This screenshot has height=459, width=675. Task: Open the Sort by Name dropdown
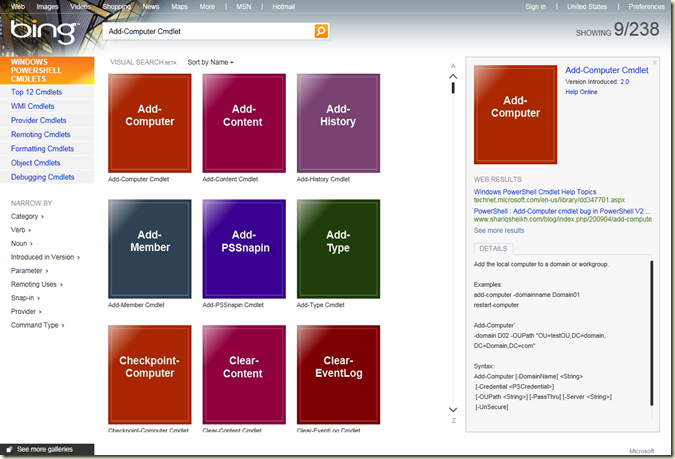point(210,62)
